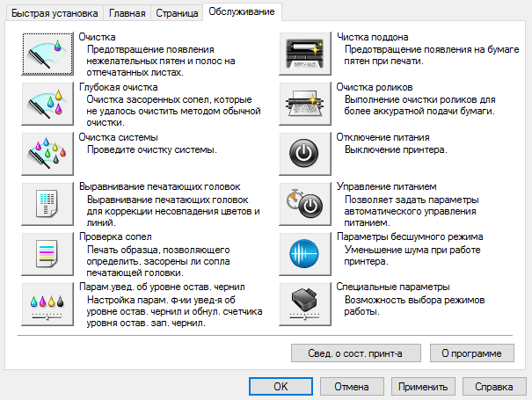Switch to the Быстрая установка tab
The image size is (532, 400).
55,13
